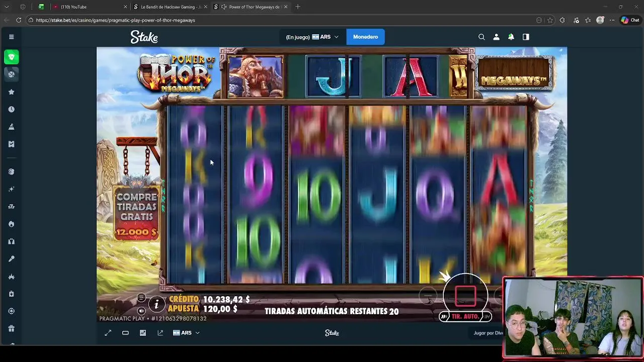
Task: Open the user profile icon in Stake header
Action: coord(496,37)
